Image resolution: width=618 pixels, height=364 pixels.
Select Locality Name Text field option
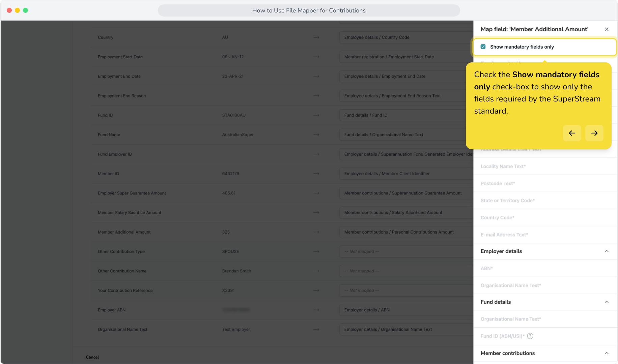(545, 166)
